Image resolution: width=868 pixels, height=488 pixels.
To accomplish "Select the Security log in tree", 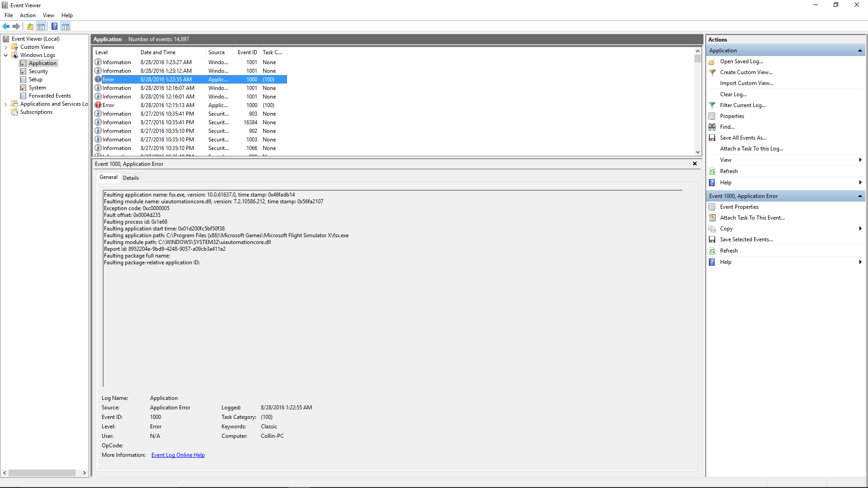I will click(38, 71).
